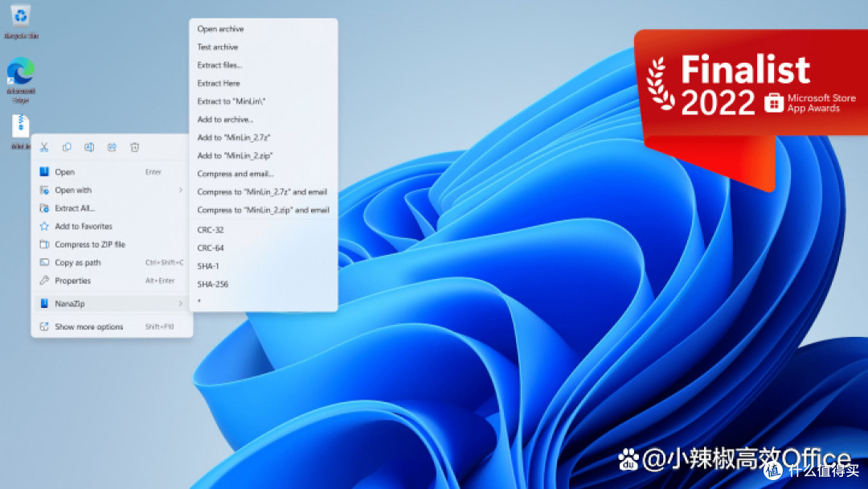
Task: Choose Open with menu entry
Action: pos(112,190)
